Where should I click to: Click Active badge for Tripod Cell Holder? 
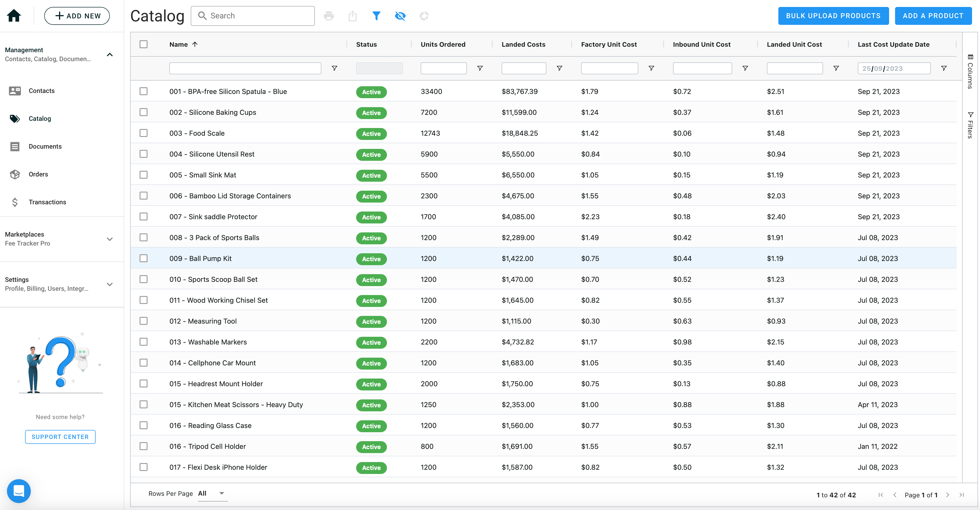point(371,447)
